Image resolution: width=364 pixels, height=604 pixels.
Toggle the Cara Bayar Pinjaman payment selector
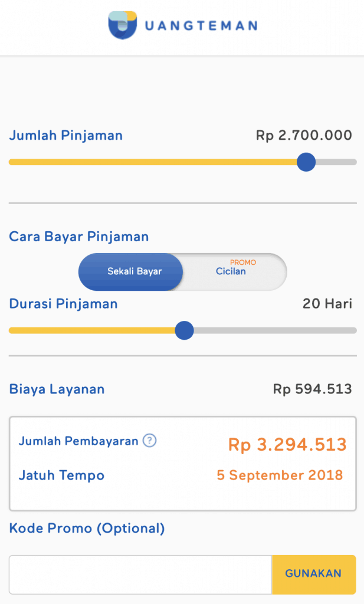coord(183,272)
